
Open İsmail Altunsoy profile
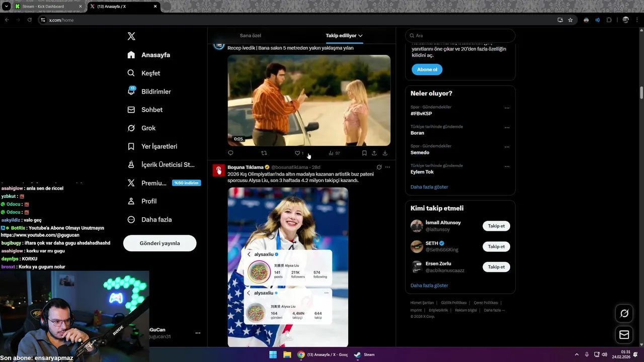pos(443,223)
